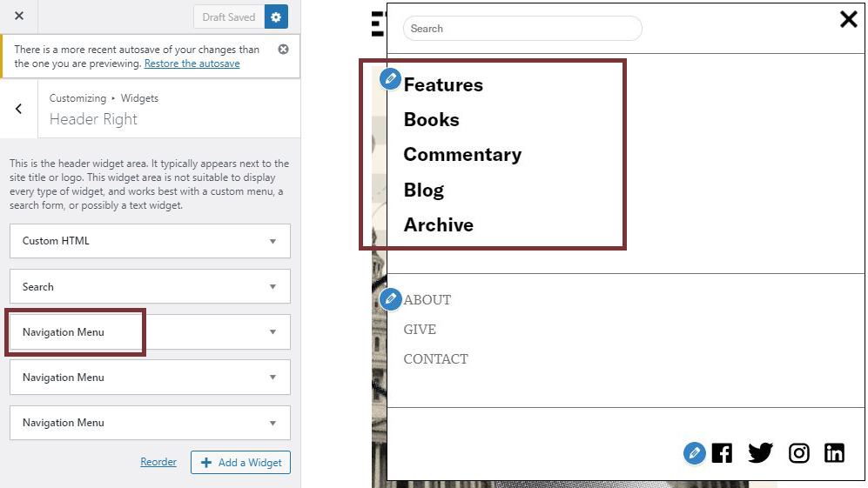Image resolution: width=868 pixels, height=488 pixels.
Task: Select the Commentary menu item
Action: pos(462,155)
